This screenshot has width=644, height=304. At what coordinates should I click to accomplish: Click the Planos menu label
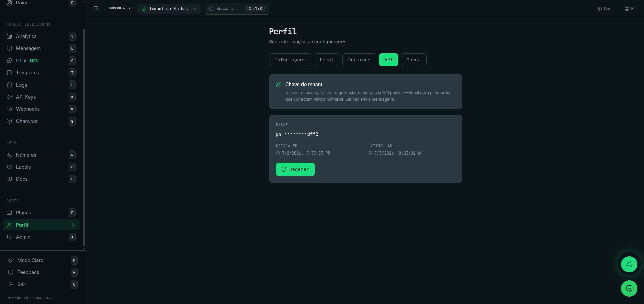24,213
